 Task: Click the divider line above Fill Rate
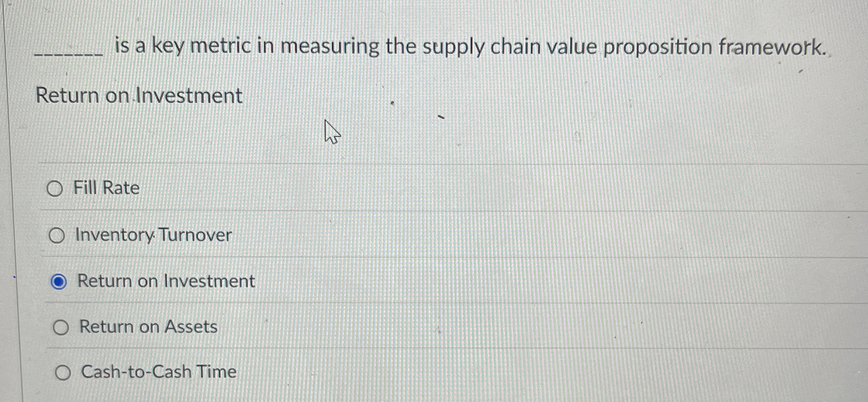point(433,163)
